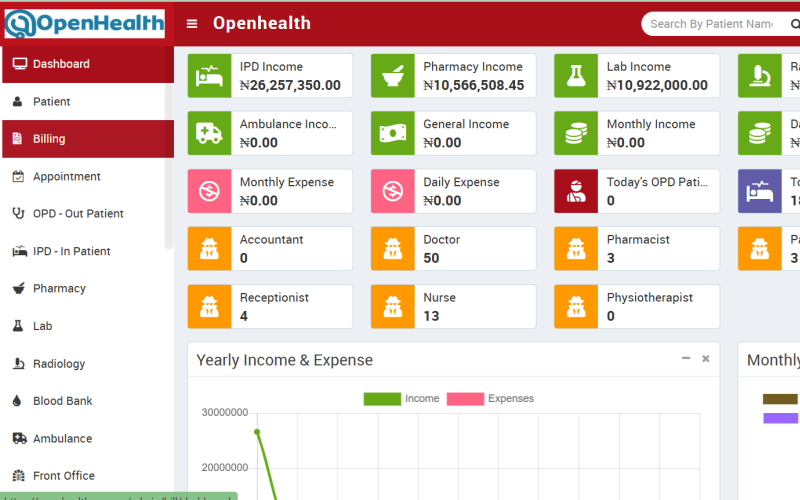Click the Radiology microscope icon in sidebar

[x=18, y=363]
